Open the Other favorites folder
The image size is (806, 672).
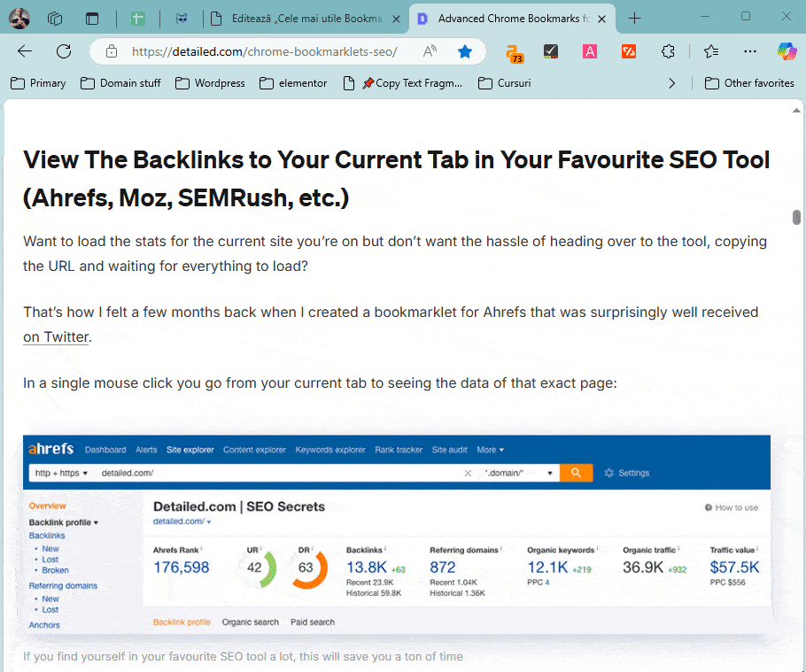(749, 83)
